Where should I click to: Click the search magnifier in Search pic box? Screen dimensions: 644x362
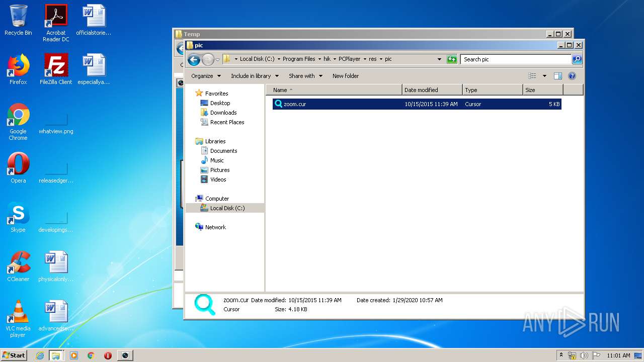(577, 59)
